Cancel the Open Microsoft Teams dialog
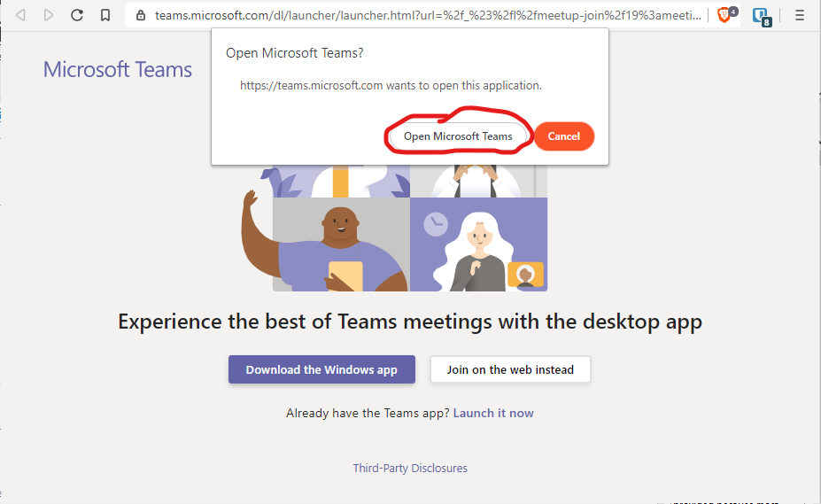 tap(563, 136)
